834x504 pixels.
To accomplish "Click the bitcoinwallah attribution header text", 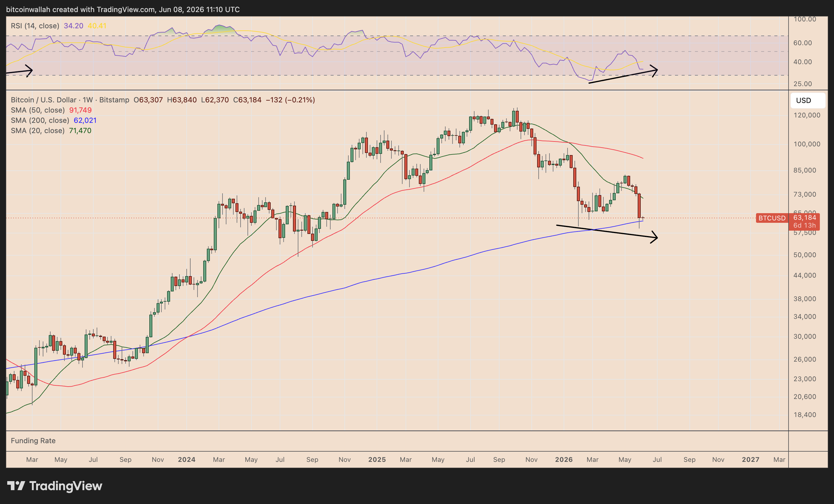I will pyautogui.click(x=123, y=9).
